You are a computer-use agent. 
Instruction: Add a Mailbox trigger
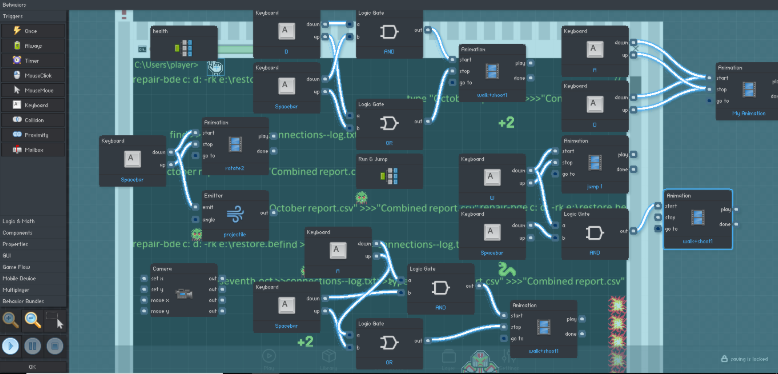(33, 149)
